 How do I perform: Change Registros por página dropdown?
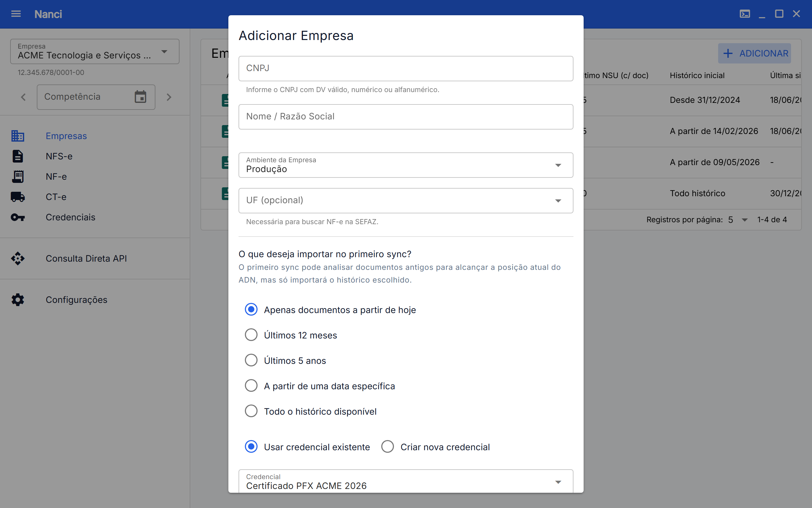[x=738, y=220]
